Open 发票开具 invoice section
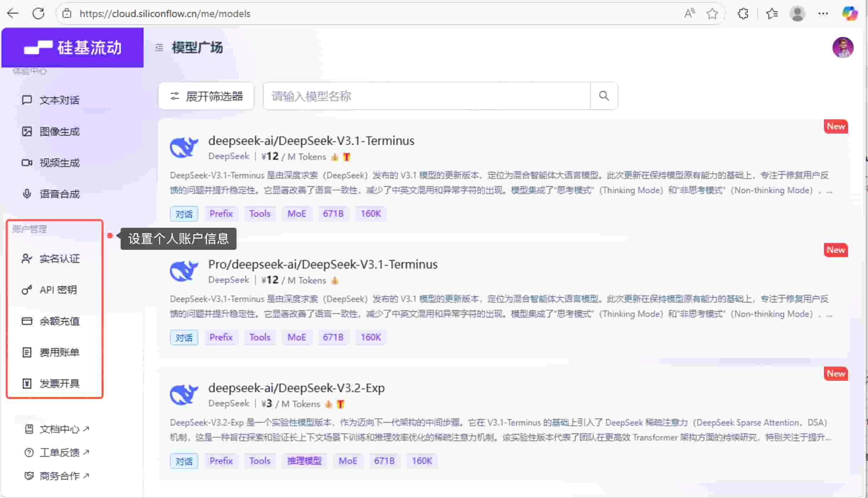This screenshot has width=868, height=498. [59, 383]
